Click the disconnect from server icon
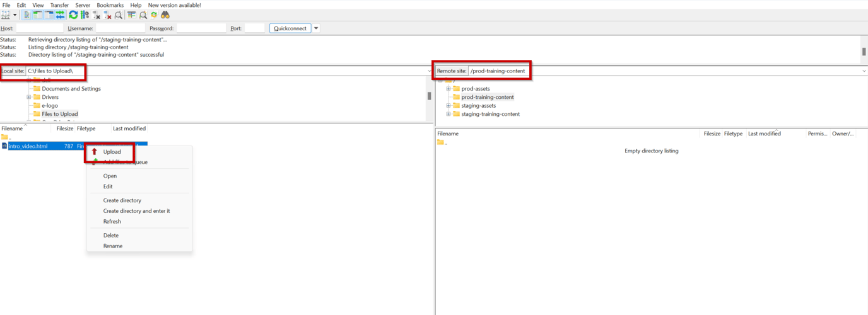868x315 pixels. point(107,15)
